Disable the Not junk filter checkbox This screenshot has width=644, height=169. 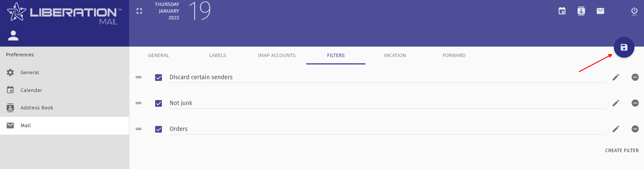[x=158, y=103]
